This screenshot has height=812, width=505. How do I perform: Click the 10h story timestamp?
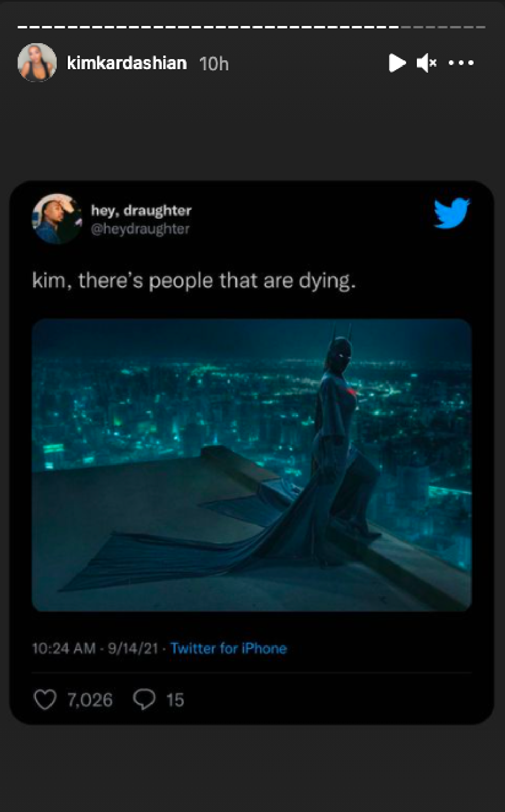tap(214, 63)
